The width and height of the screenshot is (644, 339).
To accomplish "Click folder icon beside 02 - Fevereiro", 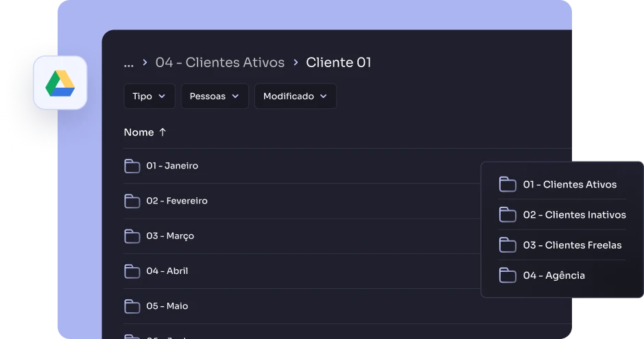I will [x=132, y=201].
